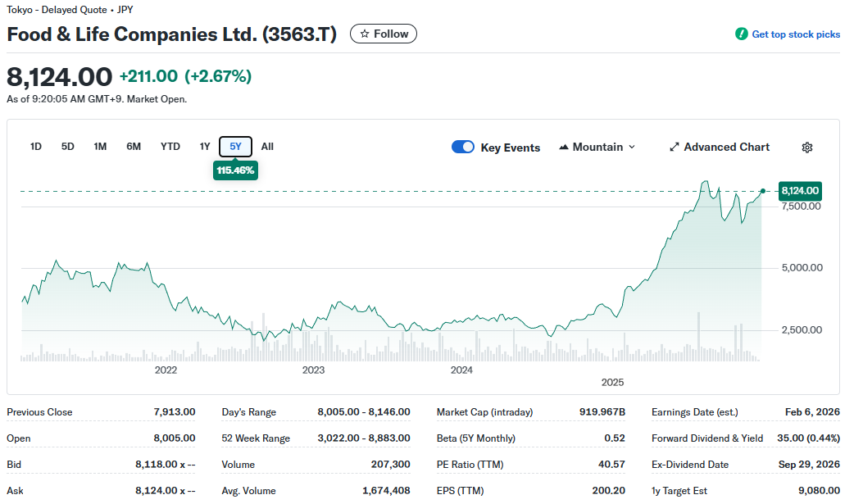Click the Market Cap (intraday) label

tap(484, 412)
